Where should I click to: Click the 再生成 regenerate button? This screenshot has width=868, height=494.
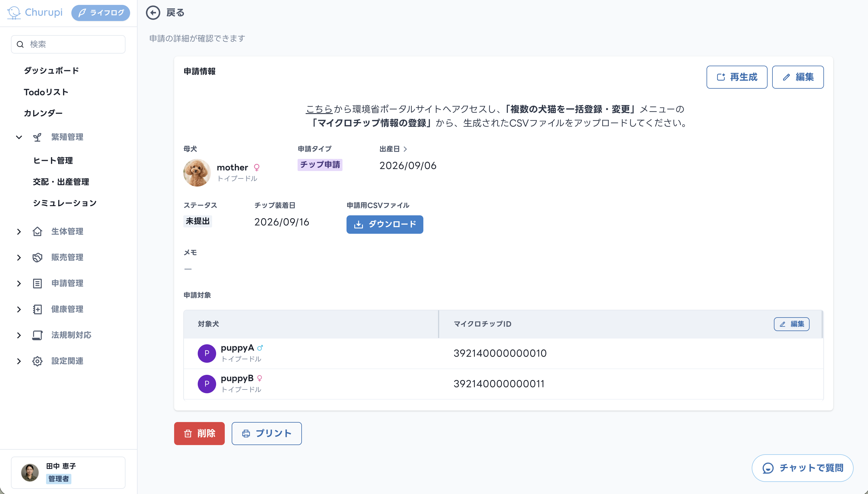(737, 77)
